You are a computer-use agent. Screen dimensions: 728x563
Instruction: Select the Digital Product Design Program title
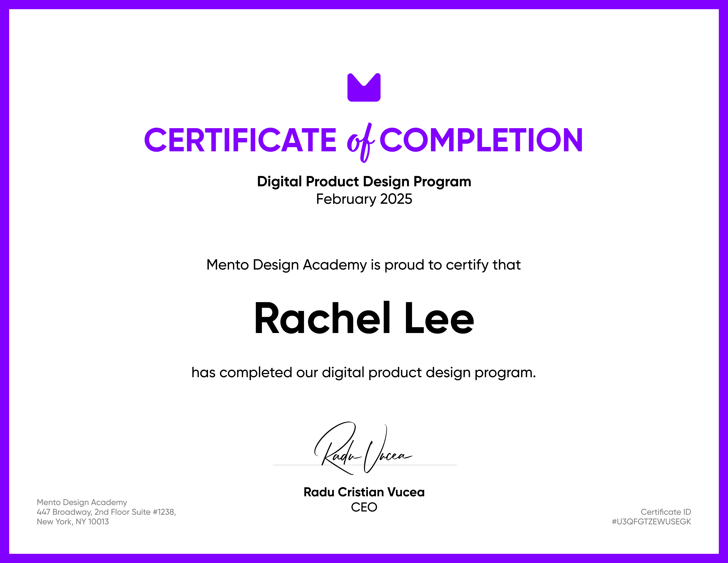coord(364,181)
